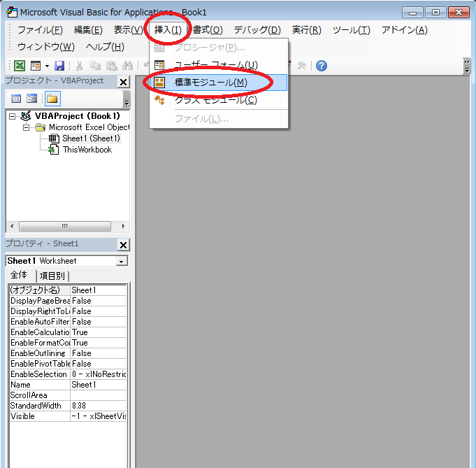Click the Paste clipboard icon

112,66
